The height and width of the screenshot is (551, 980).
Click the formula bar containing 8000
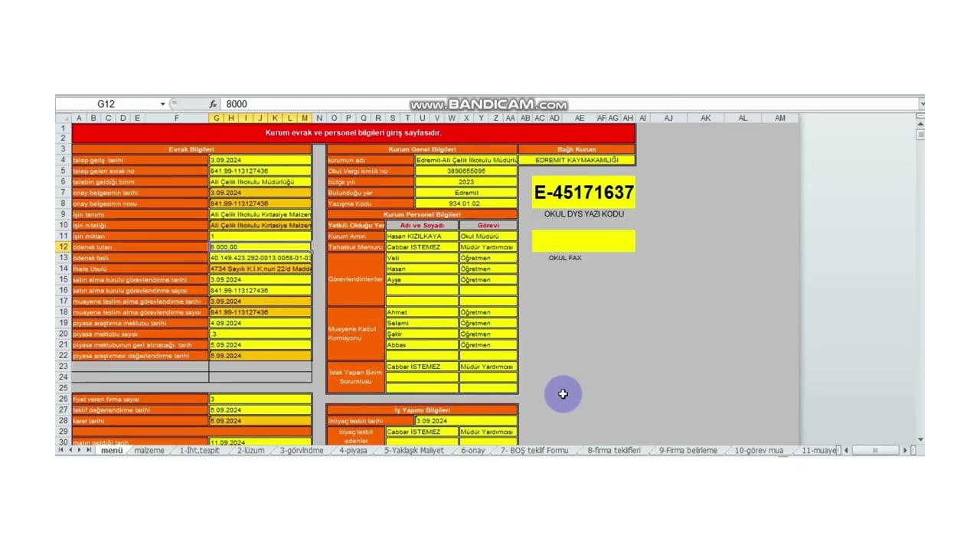pos(570,104)
